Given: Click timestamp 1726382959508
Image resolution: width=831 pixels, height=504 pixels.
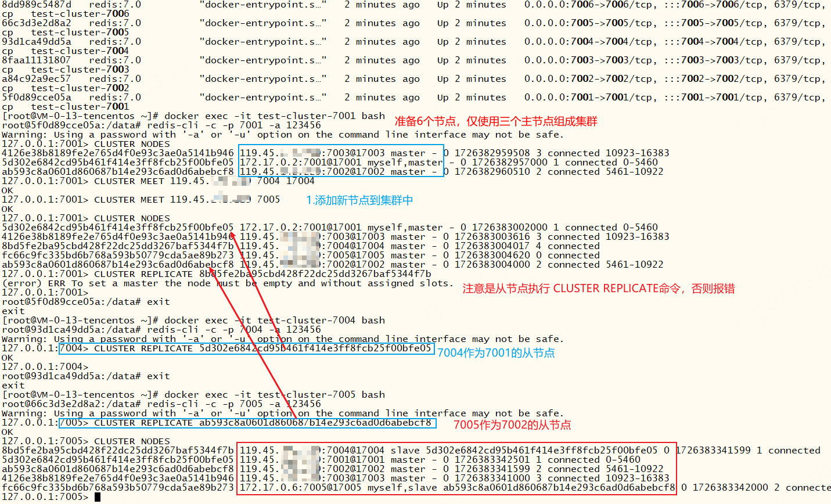Looking at the screenshot, I should pos(492,153).
